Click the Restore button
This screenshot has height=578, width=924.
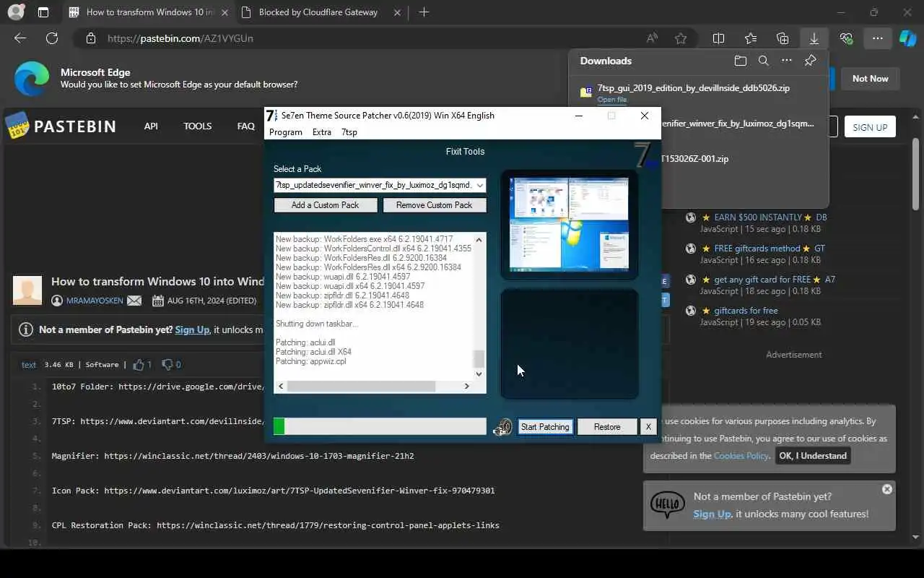pos(607,427)
